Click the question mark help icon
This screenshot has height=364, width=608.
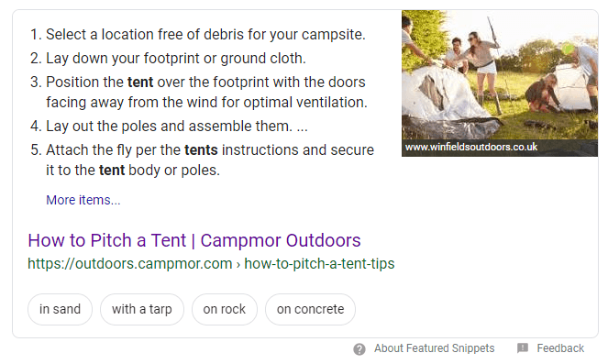(x=359, y=349)
